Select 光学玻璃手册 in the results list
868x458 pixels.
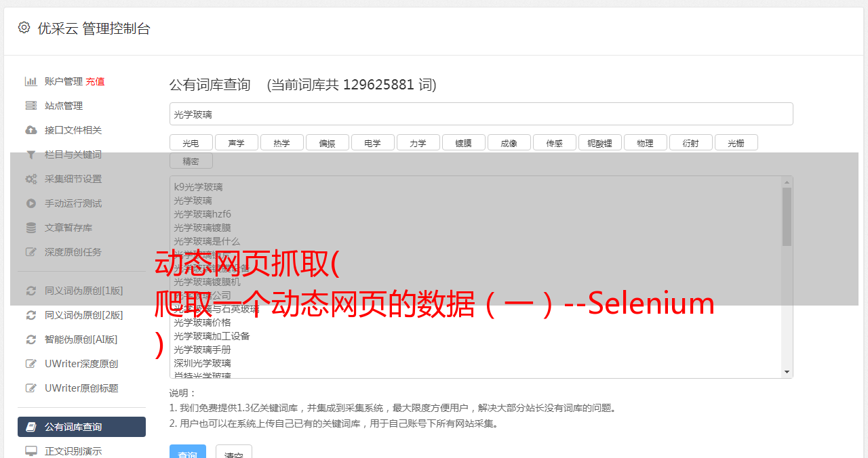pos(202,350)
